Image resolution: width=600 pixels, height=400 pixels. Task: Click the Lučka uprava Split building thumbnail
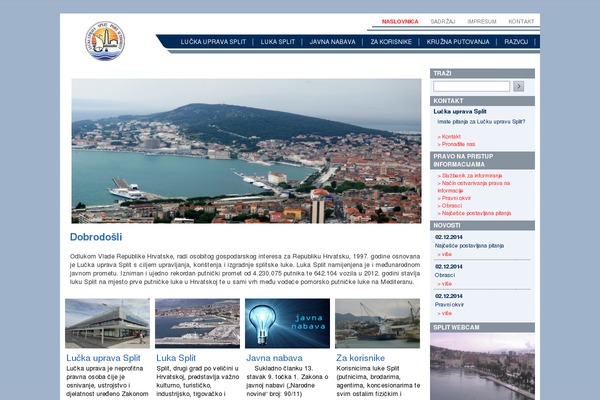[108, 323]
